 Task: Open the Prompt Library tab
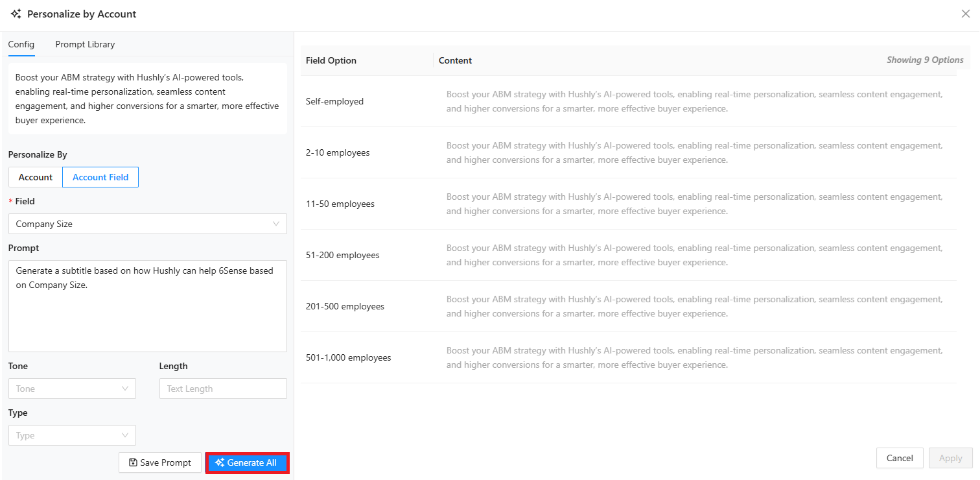coord(85,44)
